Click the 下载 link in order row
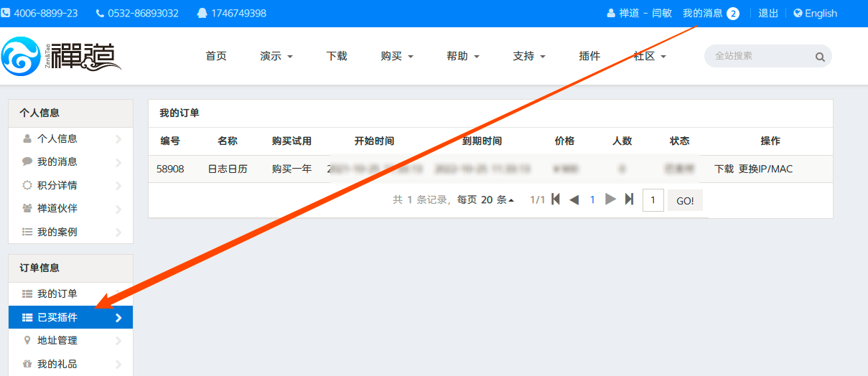 pyautogui.click(x=724, y=169)
